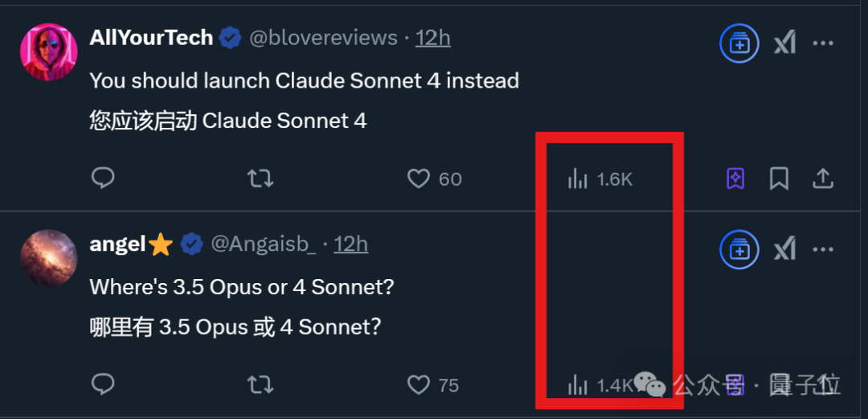868x419 pixels.
Task: Open Grok icon on angel's tweet
Action: 784,249
